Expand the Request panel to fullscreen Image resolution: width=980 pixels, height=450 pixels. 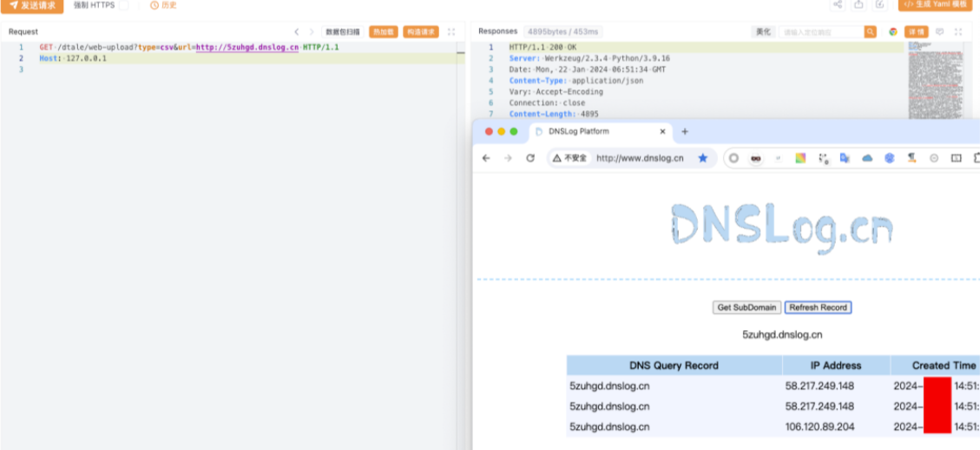(451, 32)
